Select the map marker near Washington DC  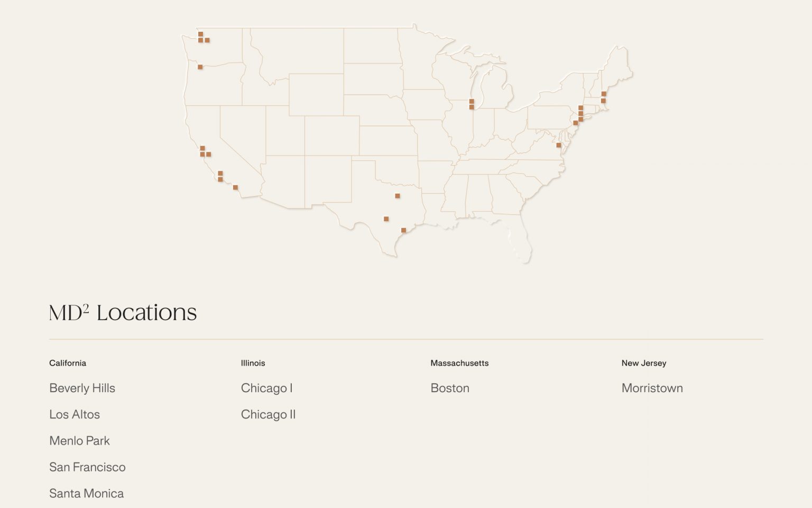[558, 145]
